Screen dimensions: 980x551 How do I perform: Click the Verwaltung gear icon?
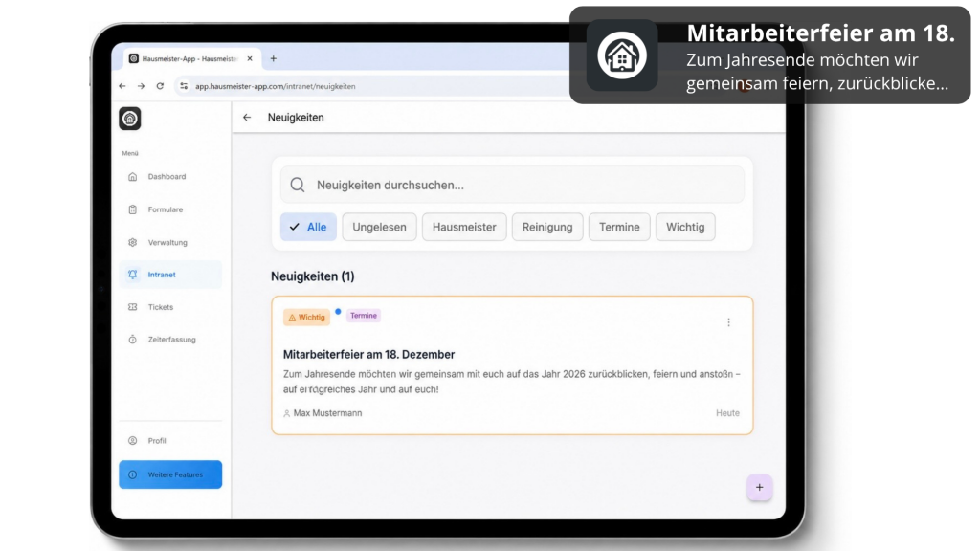coord(132,242)
